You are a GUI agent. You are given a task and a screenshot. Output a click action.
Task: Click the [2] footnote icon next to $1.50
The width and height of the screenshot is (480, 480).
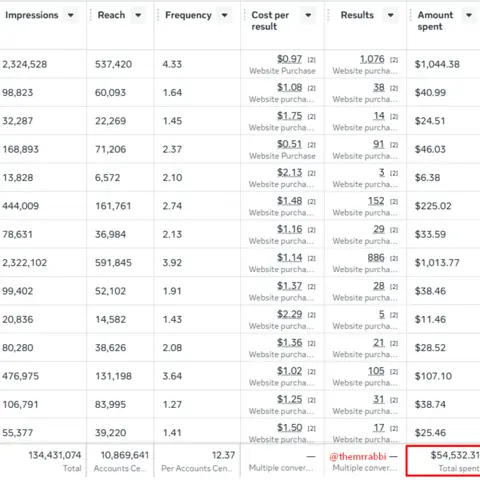(311, 428)
